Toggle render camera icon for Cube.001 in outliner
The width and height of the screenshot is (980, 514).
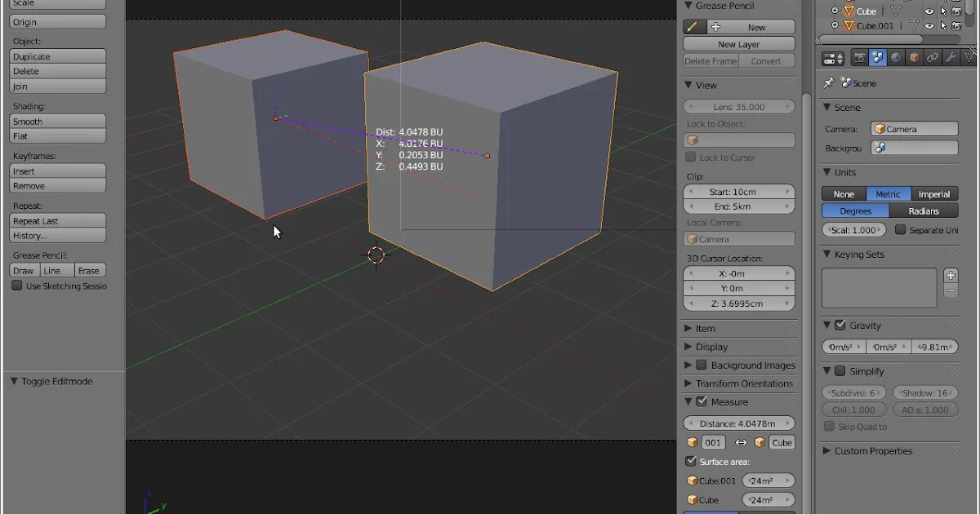956,26
